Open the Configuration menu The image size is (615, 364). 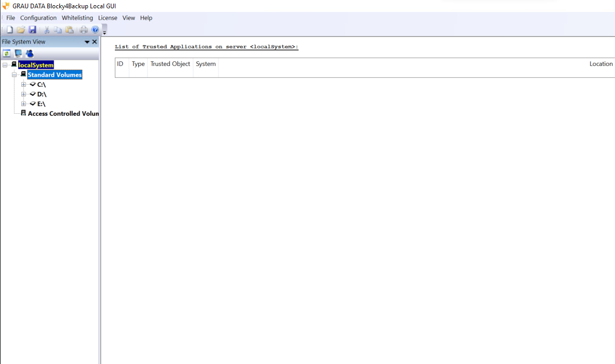point(38,18)
